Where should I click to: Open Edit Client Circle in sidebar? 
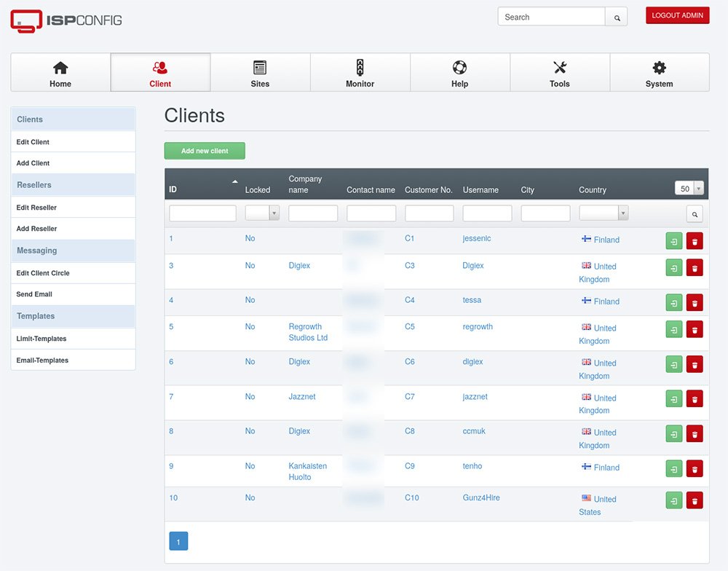[74, 272]
